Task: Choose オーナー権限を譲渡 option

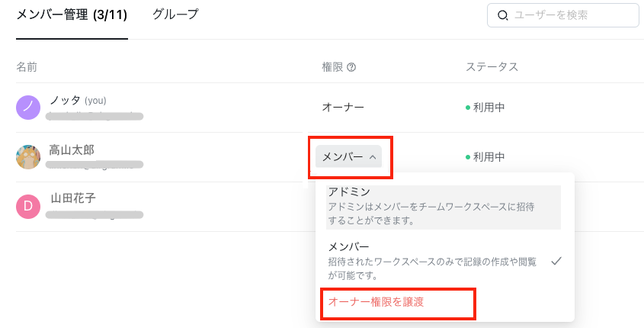Action: (376, 302)
